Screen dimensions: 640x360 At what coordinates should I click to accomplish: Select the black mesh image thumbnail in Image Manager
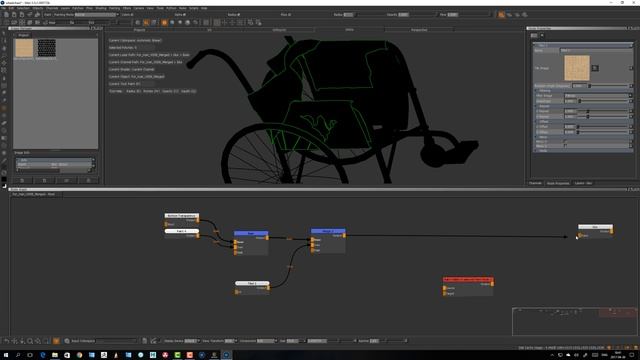[x=47, y=48]
